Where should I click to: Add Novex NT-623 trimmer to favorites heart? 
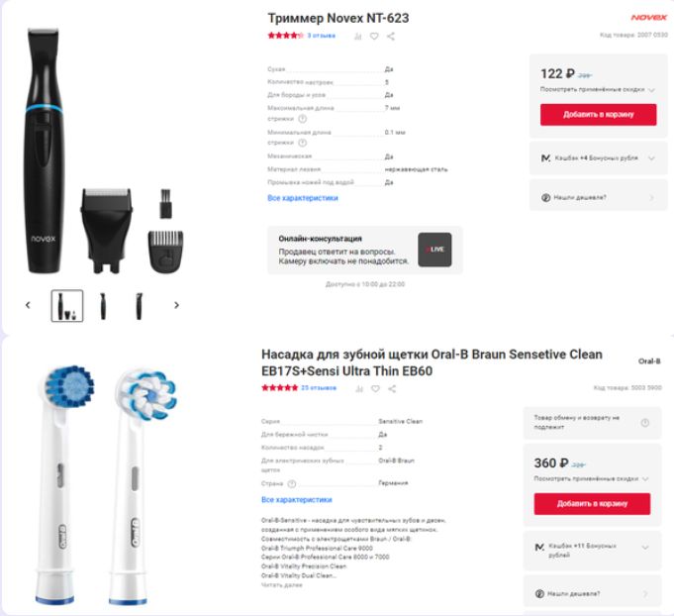(x=374, y=36)
